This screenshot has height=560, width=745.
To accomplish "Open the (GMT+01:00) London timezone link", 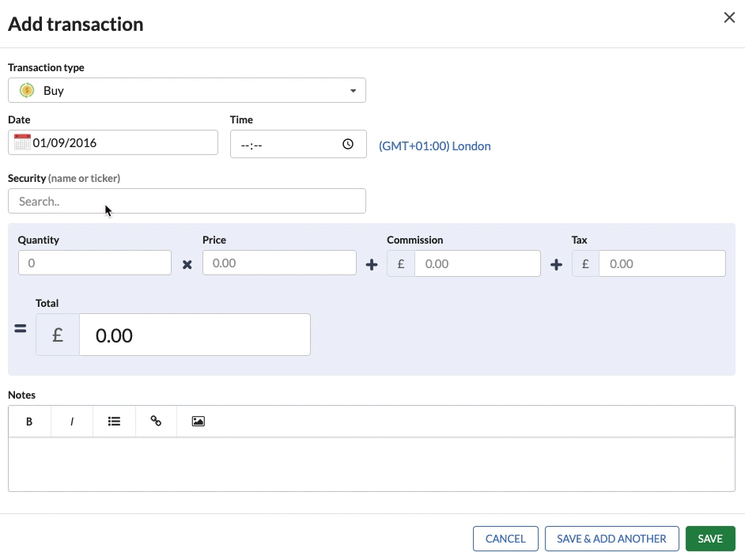I will (434, 146).
